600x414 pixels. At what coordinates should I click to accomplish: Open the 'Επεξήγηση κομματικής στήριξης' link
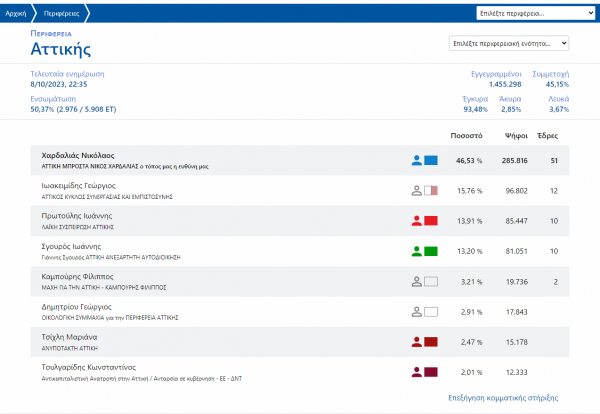coord(498,397)
